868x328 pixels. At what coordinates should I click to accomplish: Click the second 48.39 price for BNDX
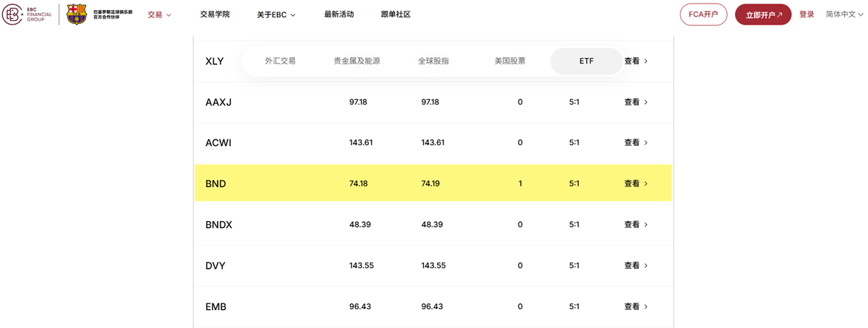[433, 225]
